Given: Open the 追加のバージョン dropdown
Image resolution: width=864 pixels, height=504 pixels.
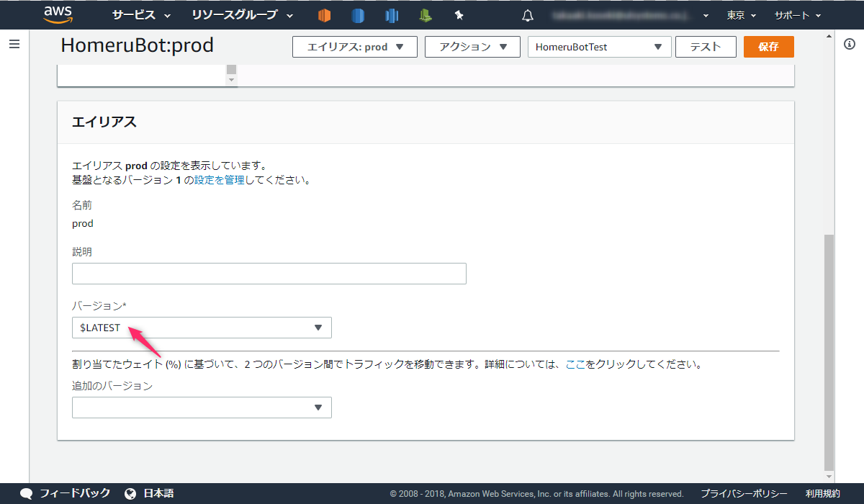Looking at the screenshot, I should [202, 408].
